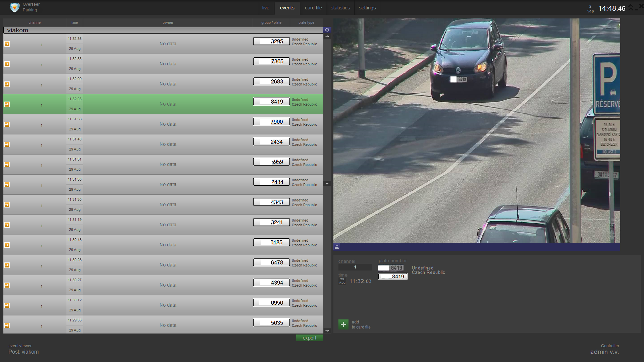Select plate 2683 in the list
Screen dimensions: 644x362
[271, 81]
